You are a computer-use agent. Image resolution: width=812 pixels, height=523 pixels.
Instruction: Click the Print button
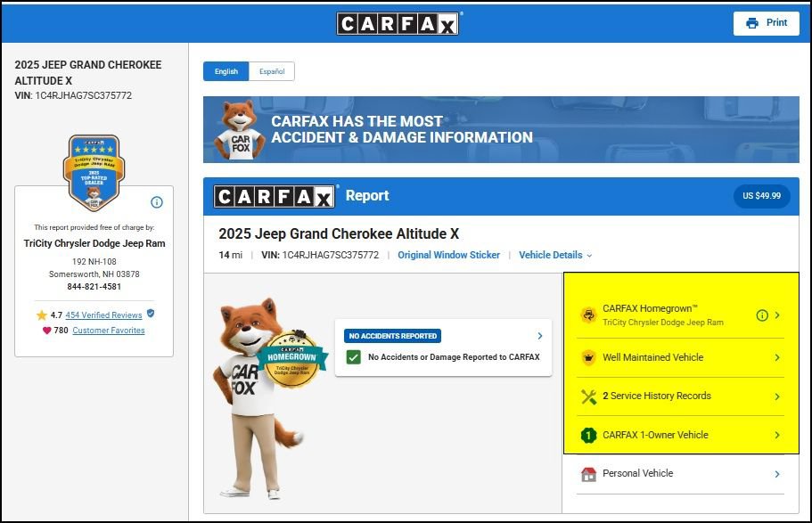(766, 23)
